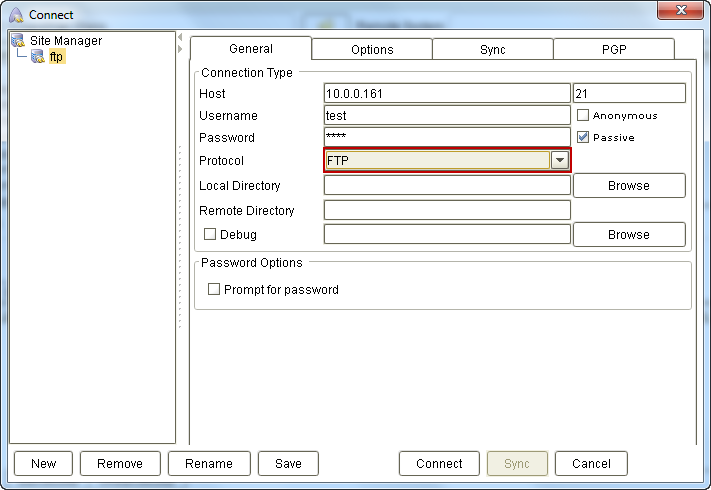Click the Site Manager root icon

click(x=18, y=41)
